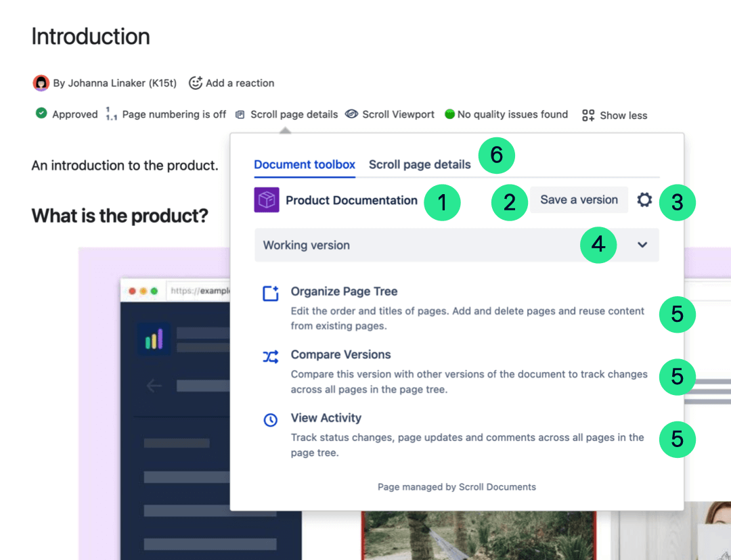Click the Scroll page details document icon
This screenshot has height=560, width=731.
240,114
